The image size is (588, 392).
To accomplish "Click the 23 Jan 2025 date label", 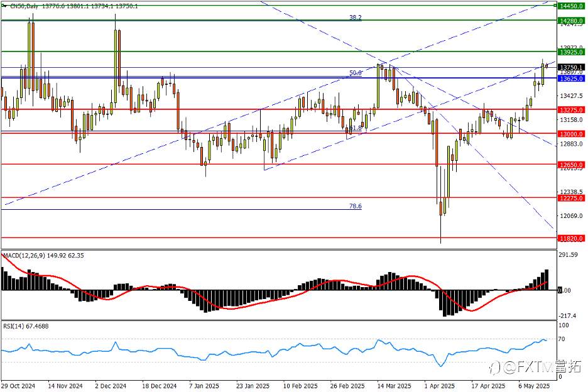I will click(x=253, y=386).
